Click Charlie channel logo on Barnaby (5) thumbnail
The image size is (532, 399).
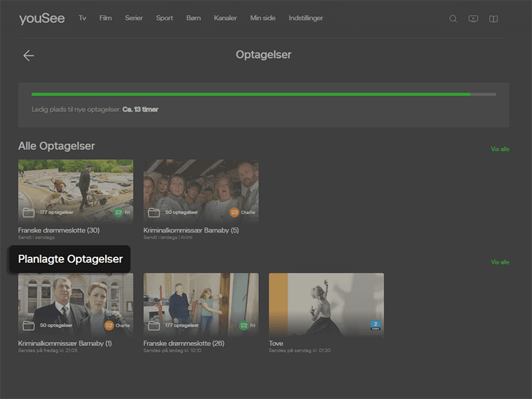coord(235,213)
